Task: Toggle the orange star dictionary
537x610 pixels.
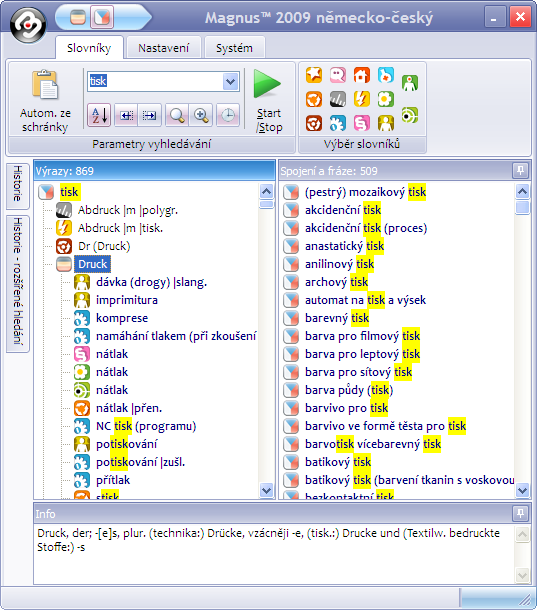Action: click(314, 75)
